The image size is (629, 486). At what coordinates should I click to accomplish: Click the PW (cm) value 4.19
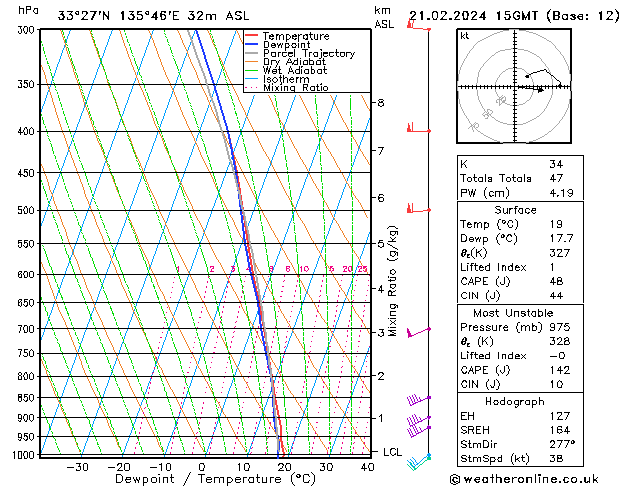click(561, 193)
